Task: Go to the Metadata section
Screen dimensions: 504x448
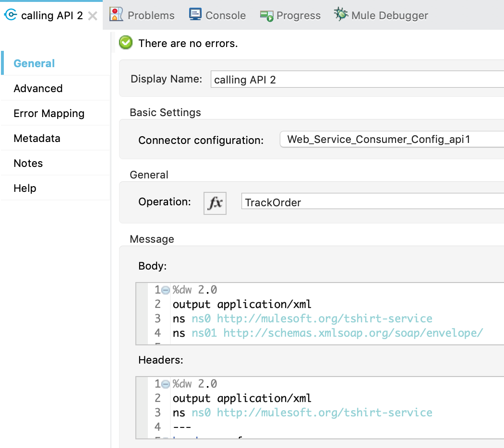Action: (x=37, y=138)
